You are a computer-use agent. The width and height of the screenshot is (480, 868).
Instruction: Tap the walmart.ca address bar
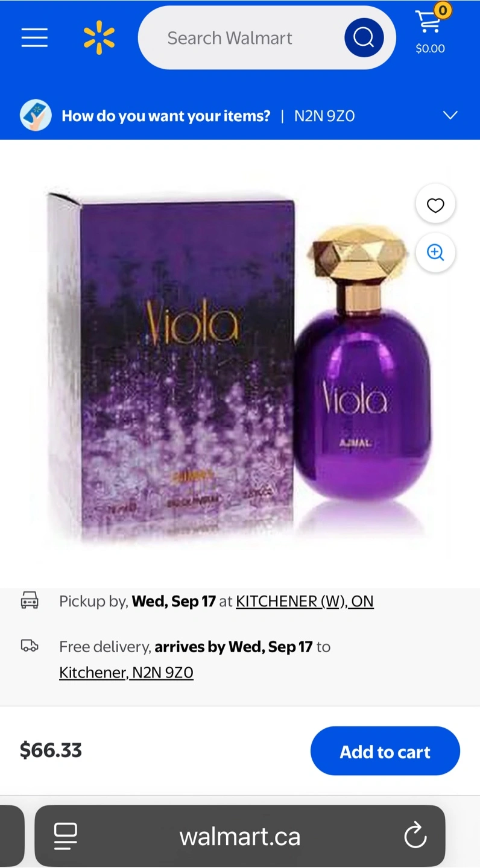240,836
